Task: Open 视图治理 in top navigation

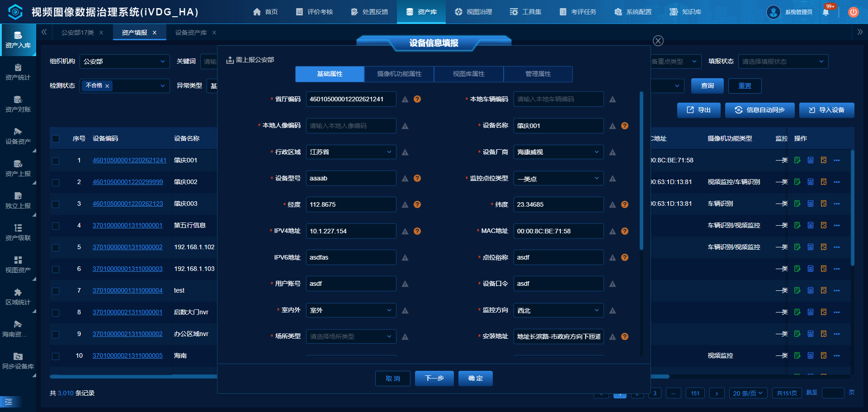Action: pyautogui.click(x=474, y=12)
